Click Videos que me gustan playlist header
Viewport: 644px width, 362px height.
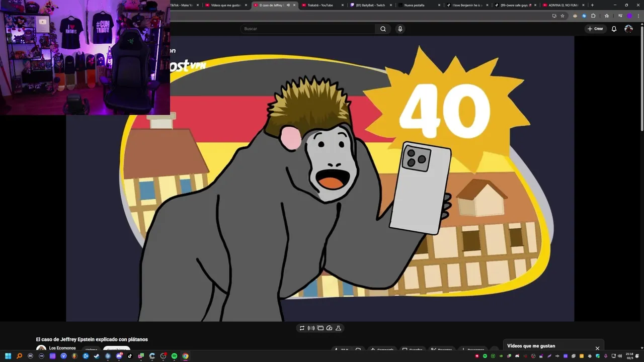pos(531,346)
